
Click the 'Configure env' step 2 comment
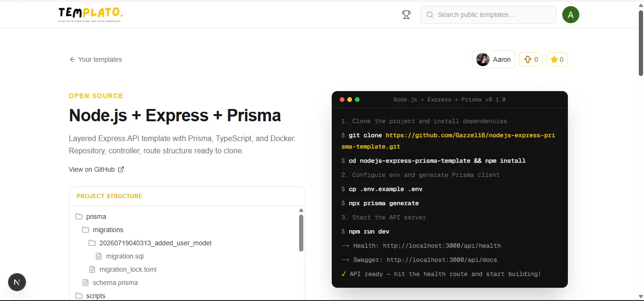421,175
